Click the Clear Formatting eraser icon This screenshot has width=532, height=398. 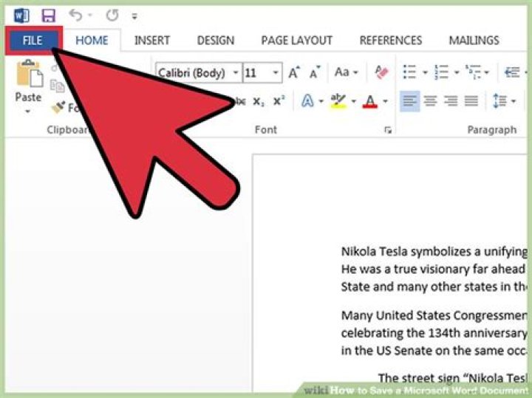click(x=381, y=72)
